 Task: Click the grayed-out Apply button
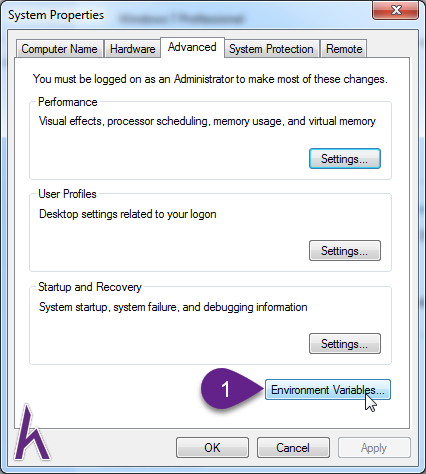click(x=374, y=448)
